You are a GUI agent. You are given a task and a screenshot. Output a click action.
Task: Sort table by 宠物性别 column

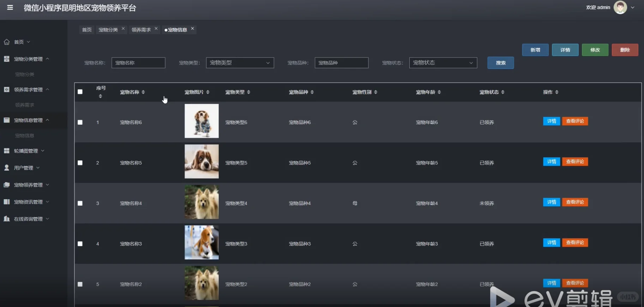point(376,92)
